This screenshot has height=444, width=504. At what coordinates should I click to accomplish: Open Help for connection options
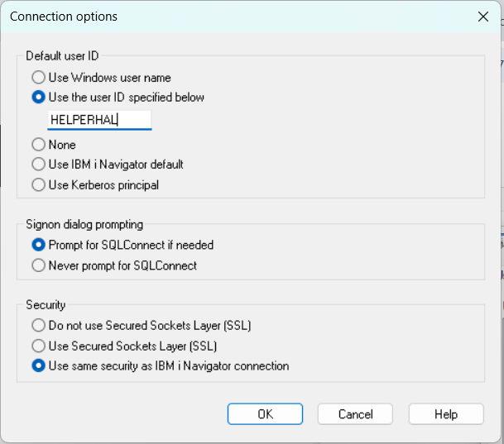pos(445,414)
